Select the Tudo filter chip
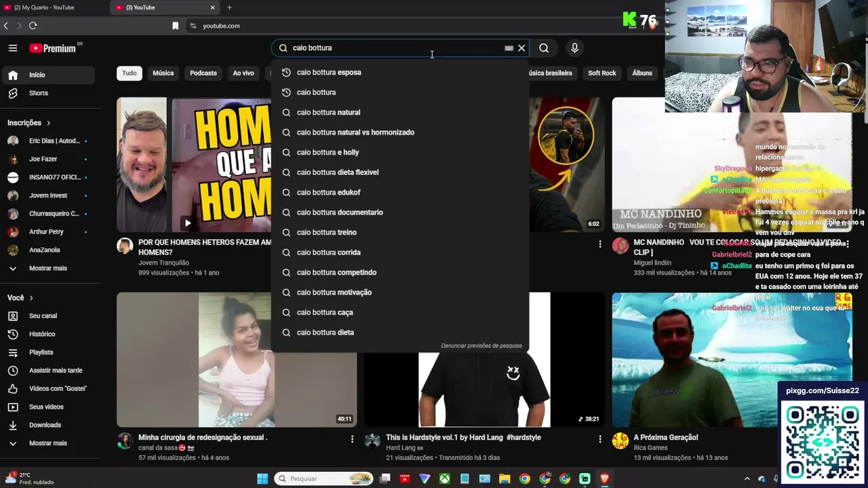Image resolution: width=868 pixels, height=488 pixels. [x=130, y=73]
